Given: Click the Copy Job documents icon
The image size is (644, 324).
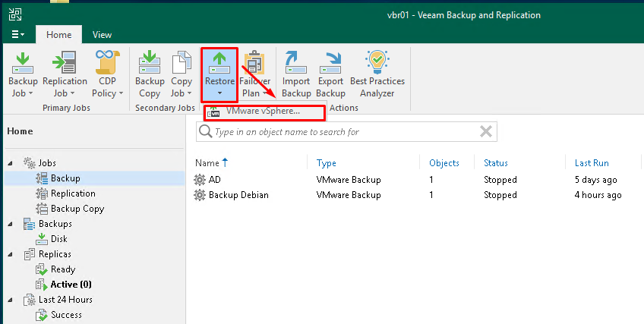Looking at the screenshot, I should pos(182,63).
